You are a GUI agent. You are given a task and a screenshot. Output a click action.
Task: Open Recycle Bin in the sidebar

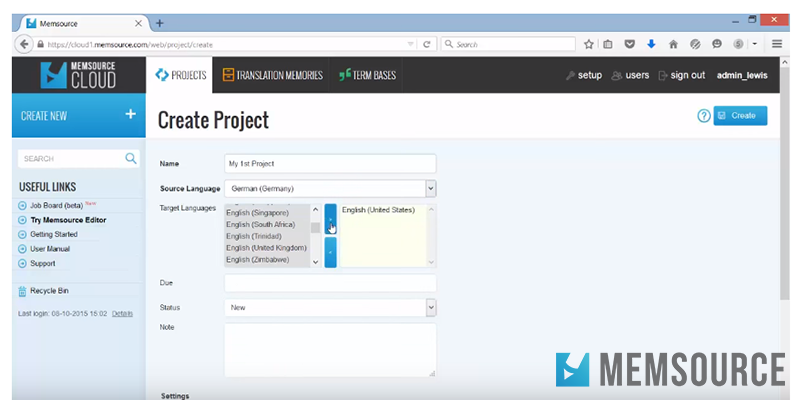(50, 291)
